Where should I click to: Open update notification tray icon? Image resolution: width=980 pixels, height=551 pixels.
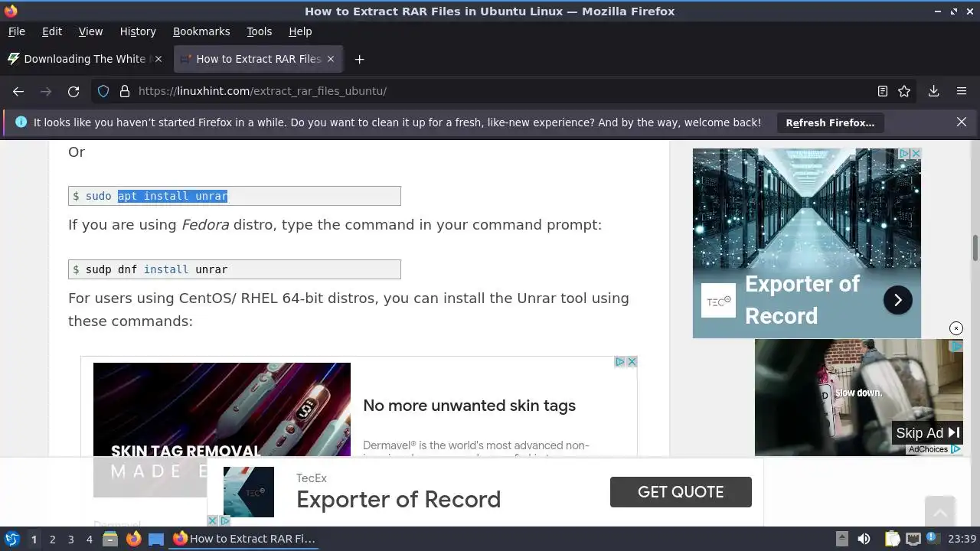pyautogui.click(x=933, y=539)
